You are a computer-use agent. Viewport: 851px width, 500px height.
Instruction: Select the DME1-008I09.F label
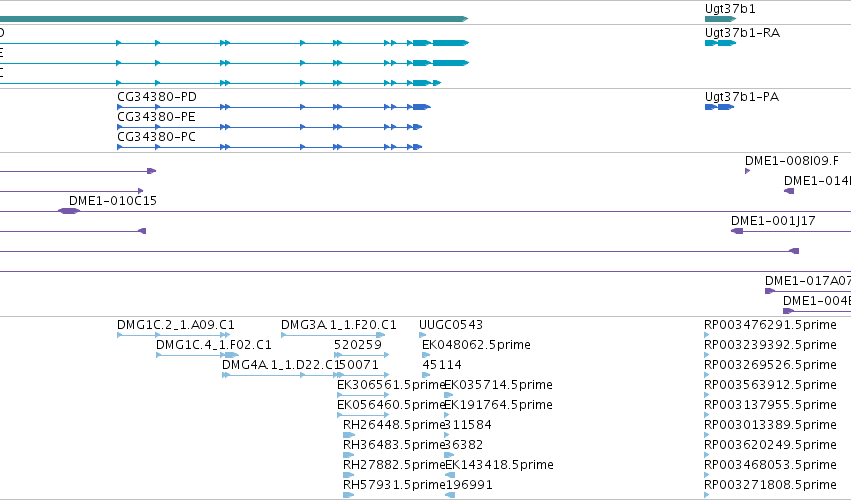(791, 161)
